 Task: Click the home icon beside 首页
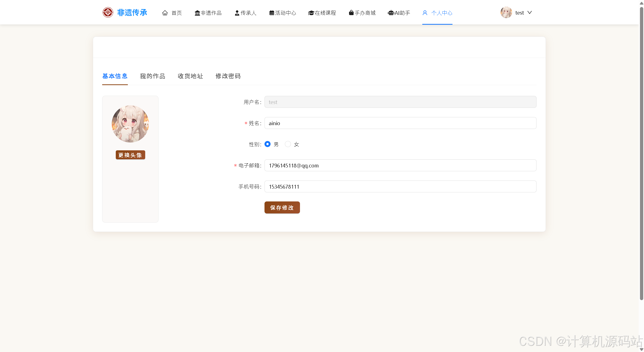pyautogui.click(x=165, y=13)
